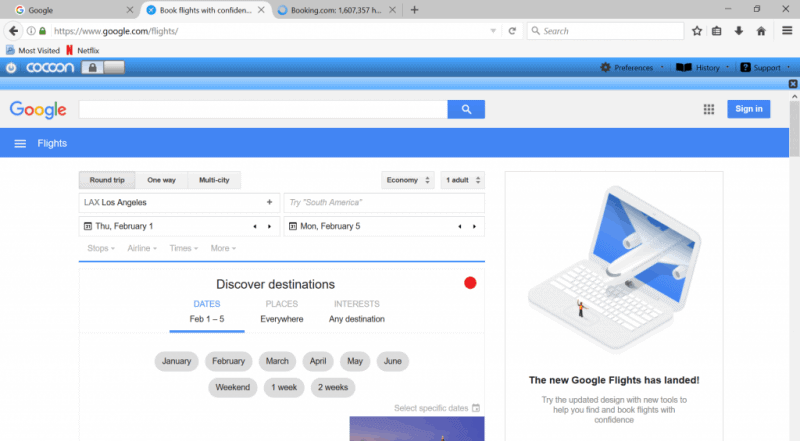
Task: Select the Weekend duration chip
Action: 233,387
